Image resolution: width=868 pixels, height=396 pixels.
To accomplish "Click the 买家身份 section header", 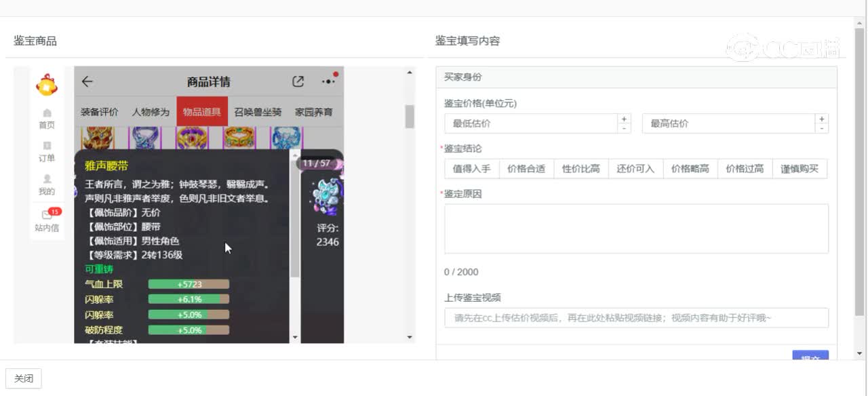I will pyautogui.click(x=636, y=77).
